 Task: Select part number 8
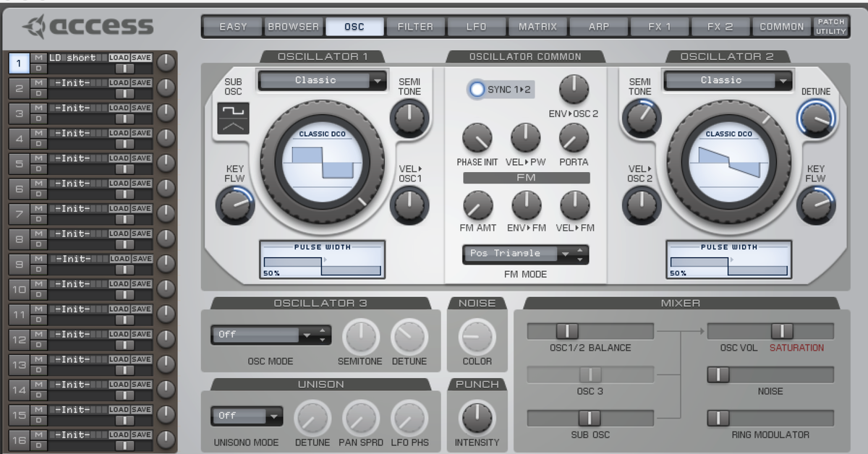point(20,239)
